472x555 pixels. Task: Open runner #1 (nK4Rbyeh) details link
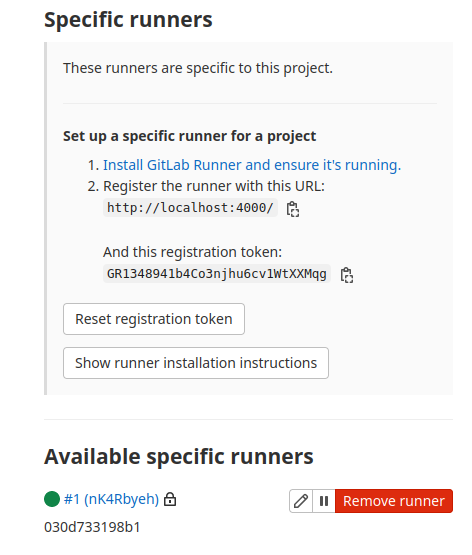tap(111, 499)
